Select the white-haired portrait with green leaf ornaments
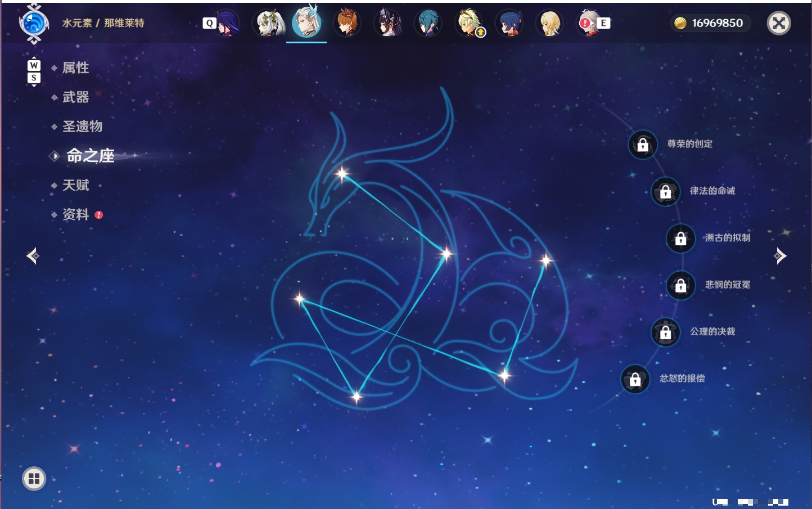812x509 pixels. pos(268,23)
